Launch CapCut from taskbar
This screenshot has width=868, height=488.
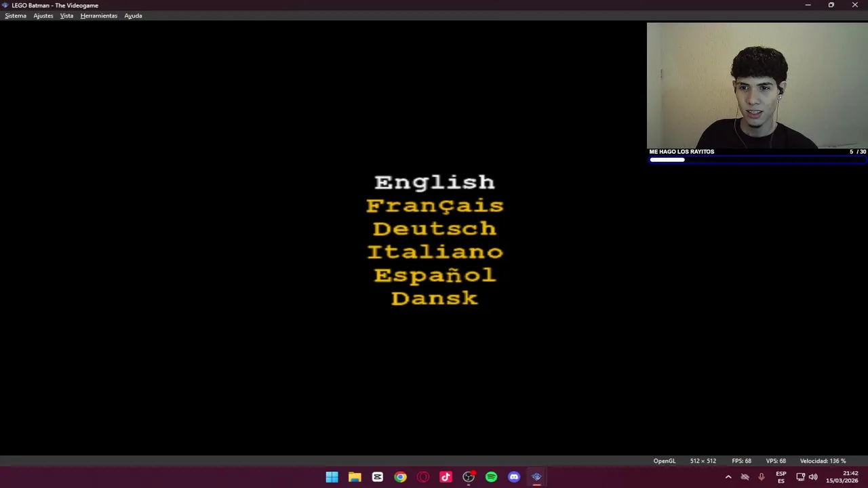point(378,477)
